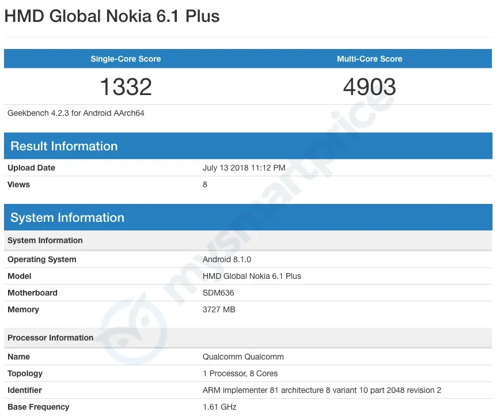This screenshot has width=504, height=420.
Task: Click the Qualcomm Qualcomm processor name
Action: [243, 357]
